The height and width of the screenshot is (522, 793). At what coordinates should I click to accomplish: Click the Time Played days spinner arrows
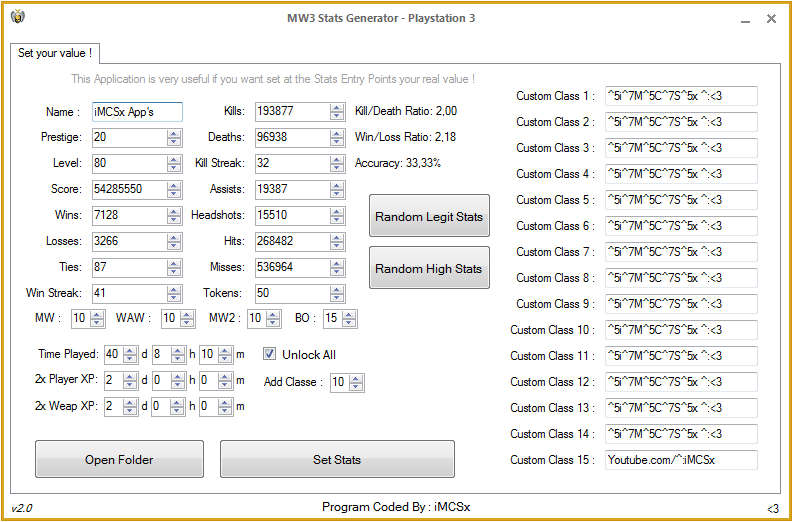130,355
